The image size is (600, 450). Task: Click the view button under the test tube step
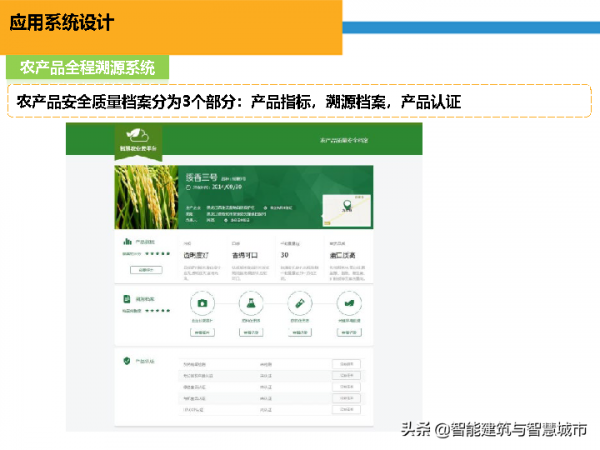[x=300, y=333]
